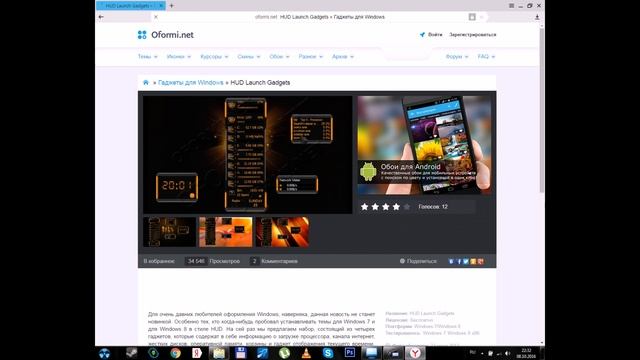Viewport: 640px width, 360px height.
Task: Switch to Yandex Browser taskbar icon
Action: (415, 353)
